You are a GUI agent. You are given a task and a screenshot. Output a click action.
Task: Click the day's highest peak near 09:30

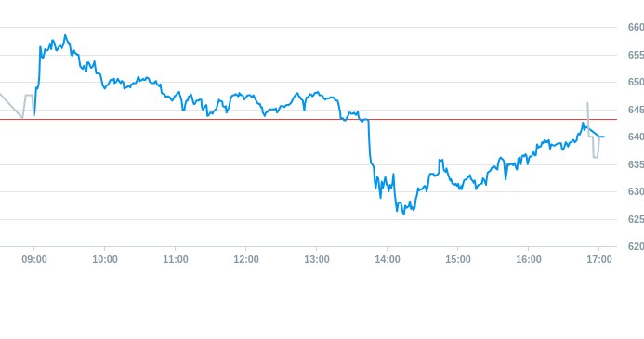[x=65, y=36]
